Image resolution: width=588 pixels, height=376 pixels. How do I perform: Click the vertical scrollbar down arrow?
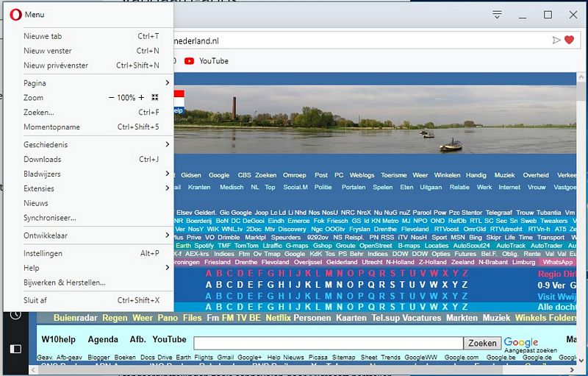pos(581,360)
